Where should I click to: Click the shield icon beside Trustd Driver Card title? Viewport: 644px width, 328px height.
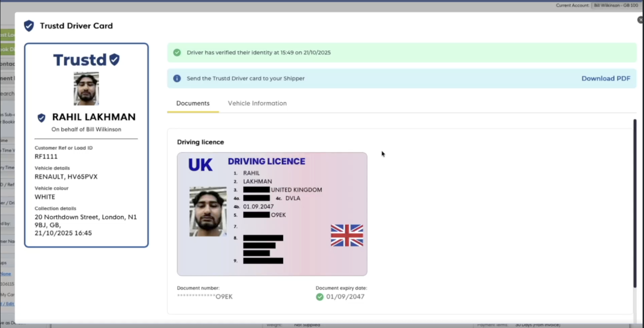29,26
